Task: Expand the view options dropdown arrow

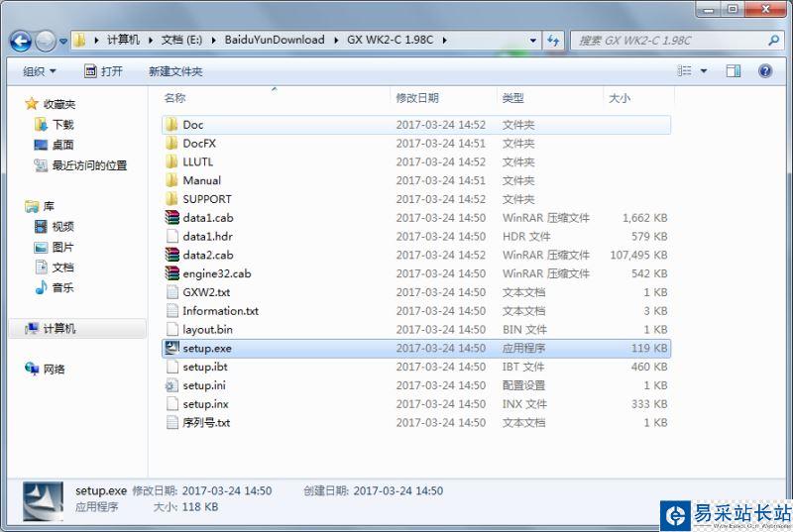Action: coord(704,71)
